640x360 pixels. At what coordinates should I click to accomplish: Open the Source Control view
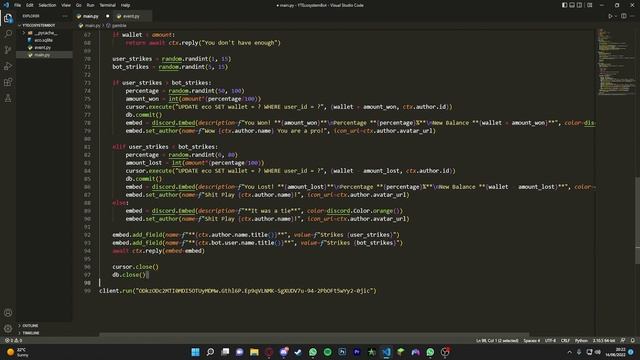(x=8, y=50)
